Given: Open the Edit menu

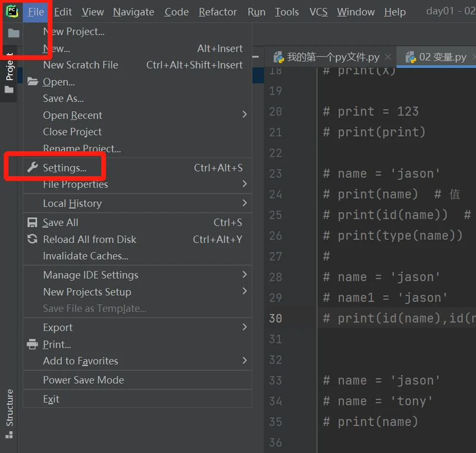Looking at the screenshot, I should click(62, 12).
